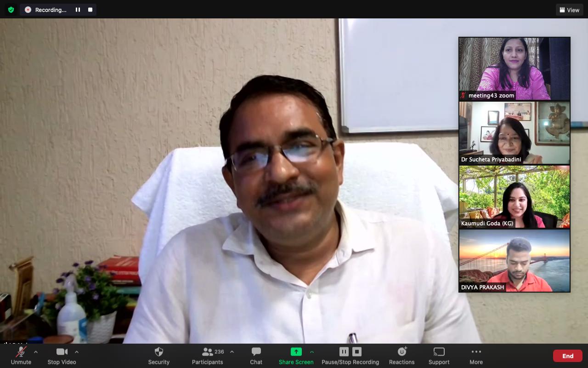
Task: Select Dr Sucheta Priyabadini video thumbnail
Action: coord(514,133)
